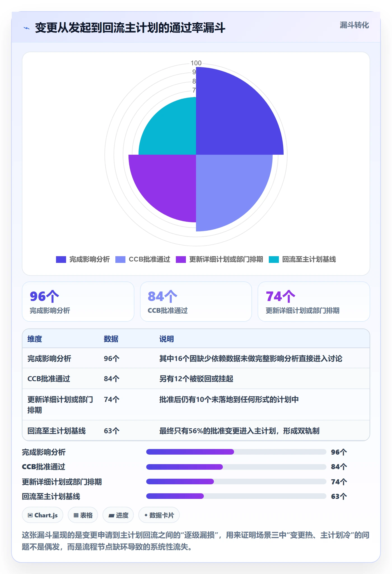Click the 数据卡片 tag chip
Image resolution: width=392 pixels, height=574 pixels.
click(x=159, y=515)
